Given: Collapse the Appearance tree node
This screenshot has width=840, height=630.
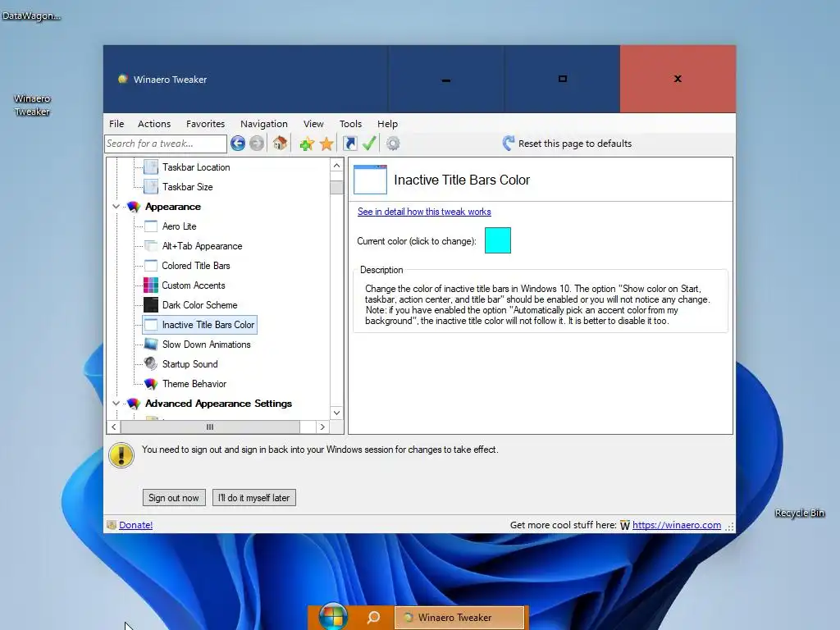Looking at the screenshot, I should [x=116, y=206].
